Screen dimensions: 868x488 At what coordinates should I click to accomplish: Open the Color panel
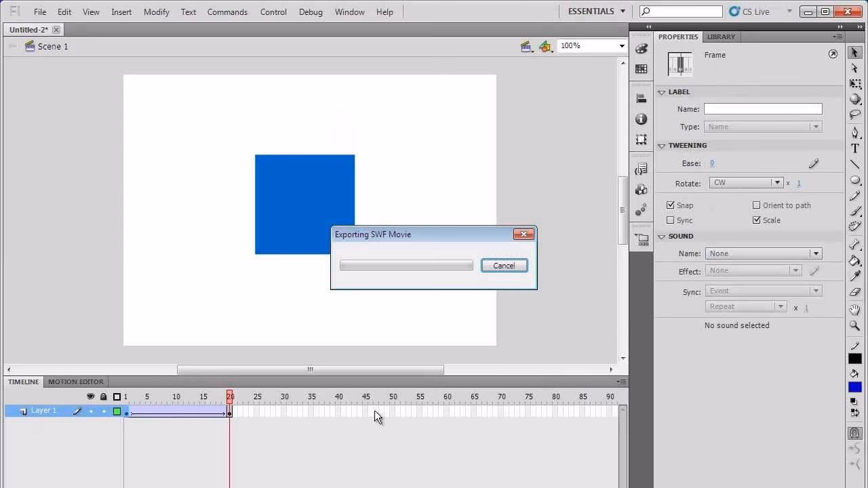pos(641,49)
